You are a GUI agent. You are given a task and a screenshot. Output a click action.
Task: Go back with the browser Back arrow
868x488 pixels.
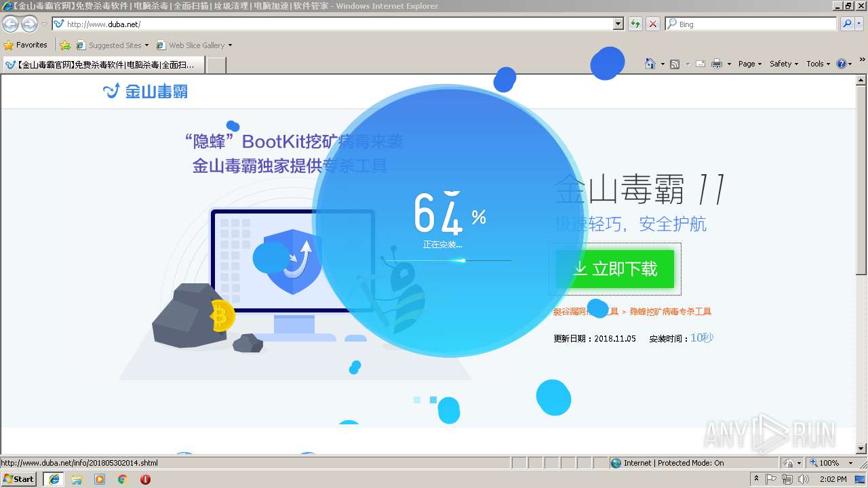(x=10, y=24)
